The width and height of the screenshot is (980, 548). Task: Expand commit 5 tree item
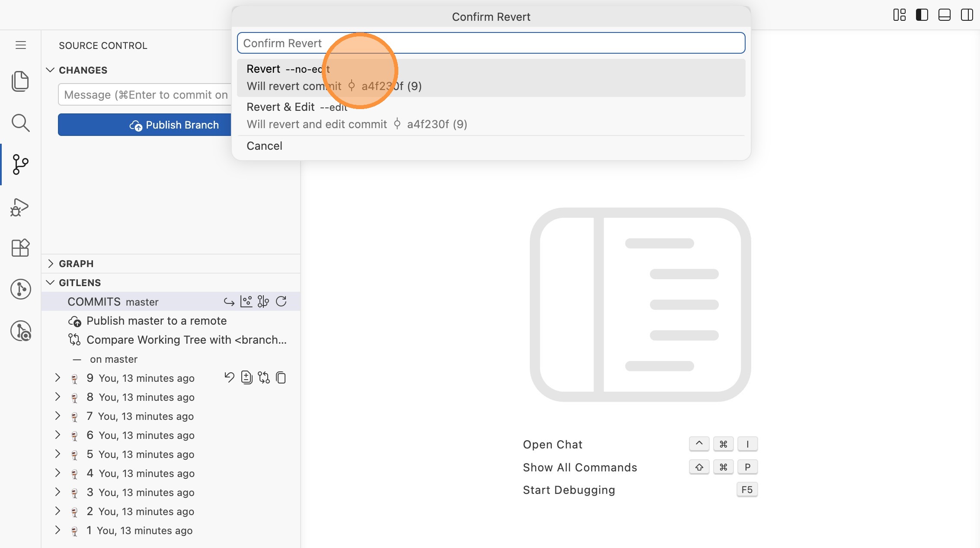[58, 454]
